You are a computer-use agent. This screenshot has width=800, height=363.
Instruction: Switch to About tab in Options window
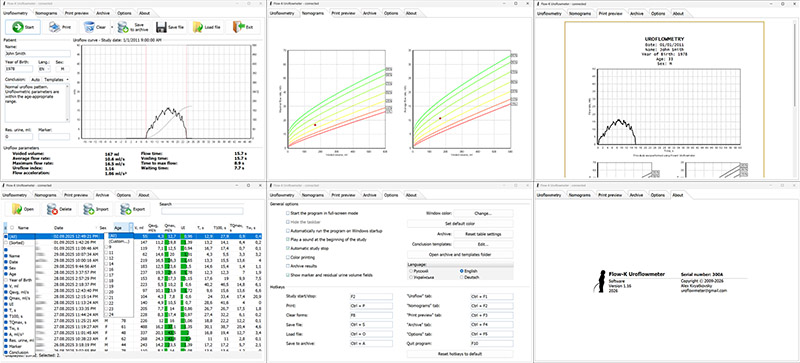(411, 195)
